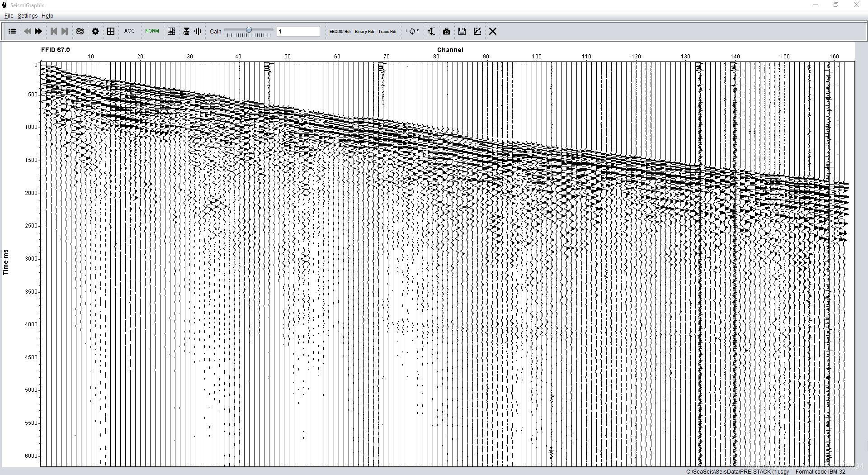
Task: Open the File menu
Action: click(9, 16)
